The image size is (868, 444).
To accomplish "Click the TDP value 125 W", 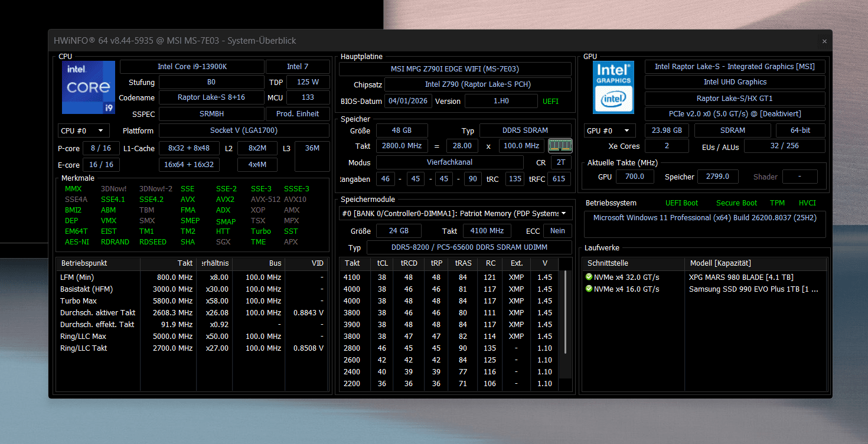I will point(308,82).
